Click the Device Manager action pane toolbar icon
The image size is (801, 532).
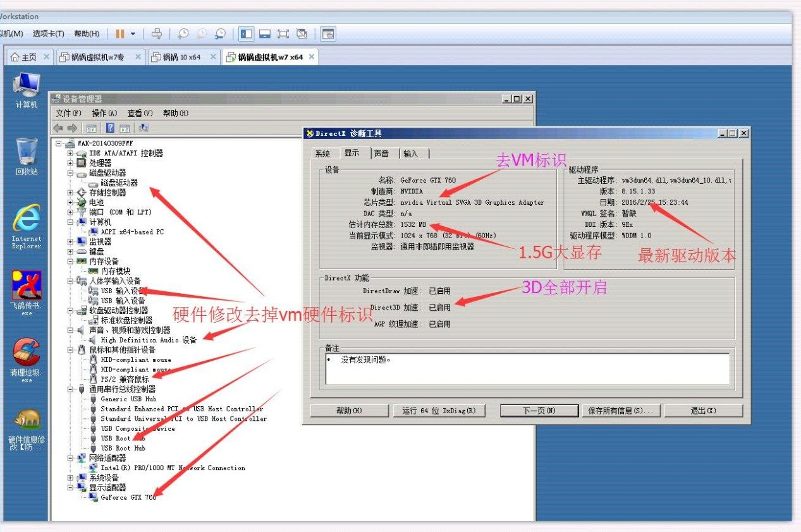[125, 128]
